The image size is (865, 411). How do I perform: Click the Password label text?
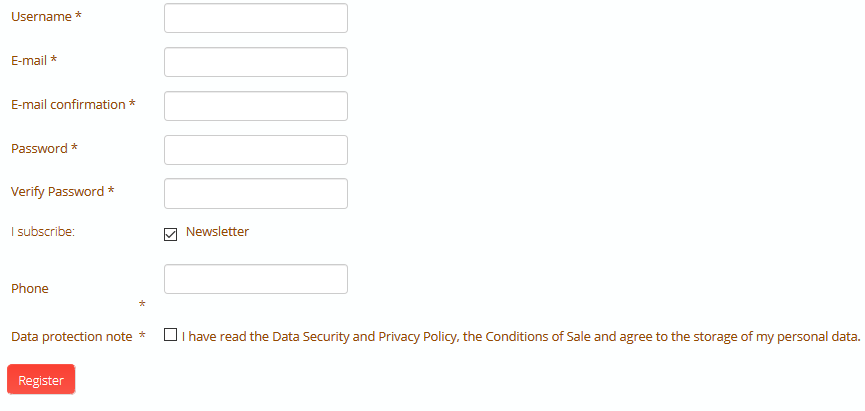(39, 149)
